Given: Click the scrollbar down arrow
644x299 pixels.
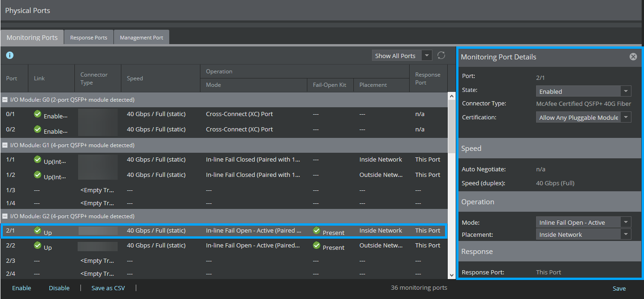Looking at the screenshot, I should tap(451, 275).
